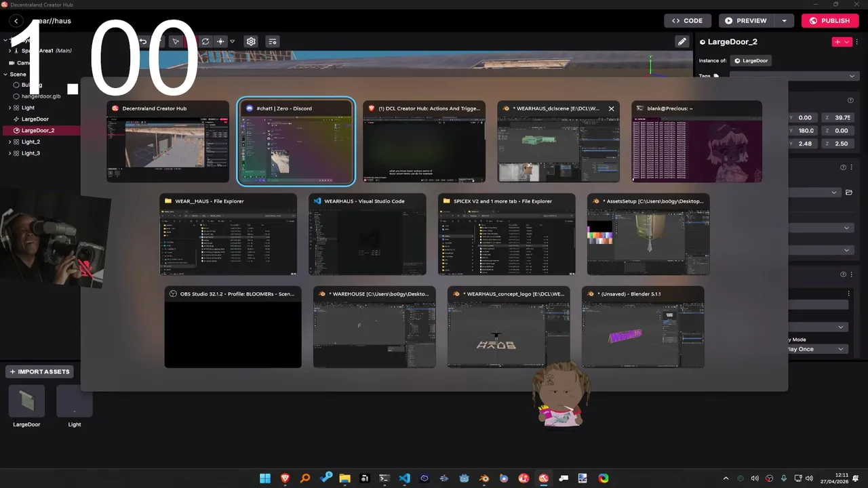Screen dimensions: 868x488
Task: Switch to WEARHAUS_concept_logo Blender window
Action: coord(509,327)
